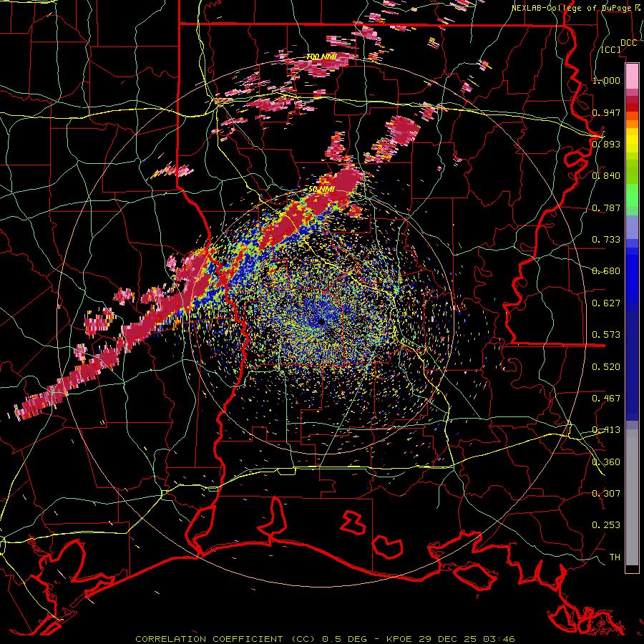Click the NEXLAB-College of DuPage title text
Screen dimensions: 644x644
(576, 8)
